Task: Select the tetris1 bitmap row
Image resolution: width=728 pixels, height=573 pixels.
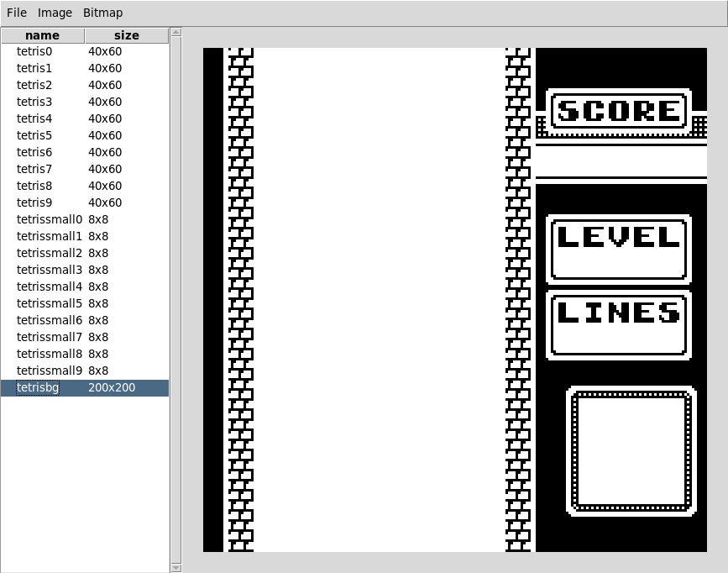Action: (x=85, y=68)
